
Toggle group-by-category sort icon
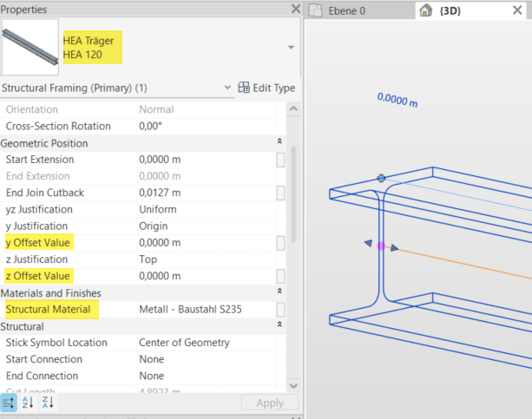[9, 403]
